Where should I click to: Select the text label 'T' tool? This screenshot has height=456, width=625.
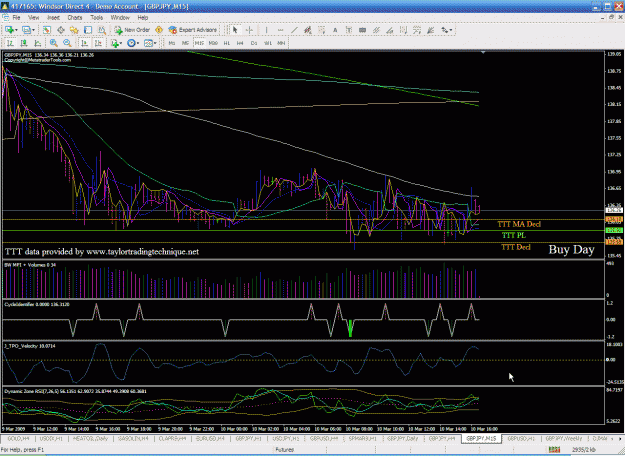(x=349, y=30)
